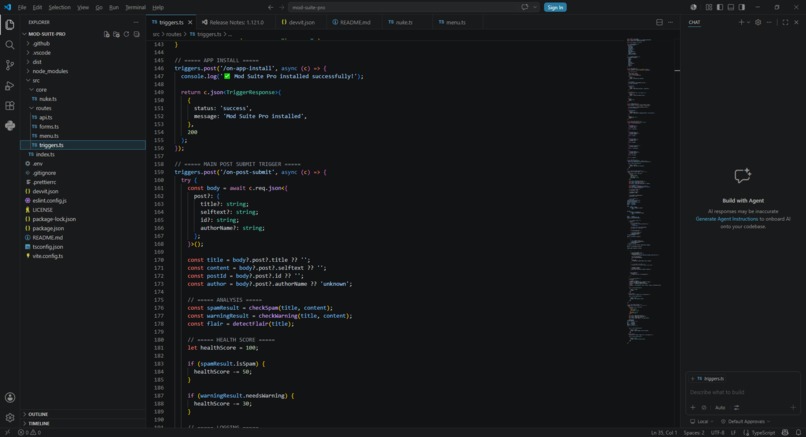Expand the .github folder
This screenshot has width=806, height=437.
(83, 44)
